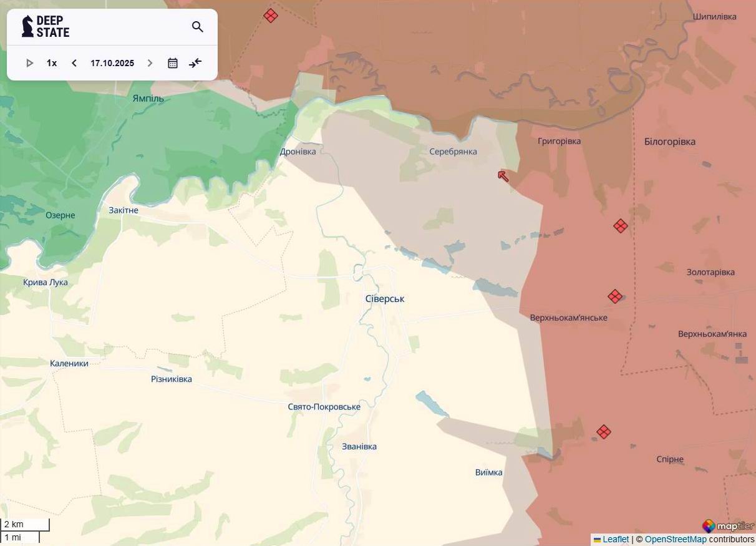This screenshot has width=756, height=546.
Task: Click the date field 17.10.2025
Action: point(112,63)
